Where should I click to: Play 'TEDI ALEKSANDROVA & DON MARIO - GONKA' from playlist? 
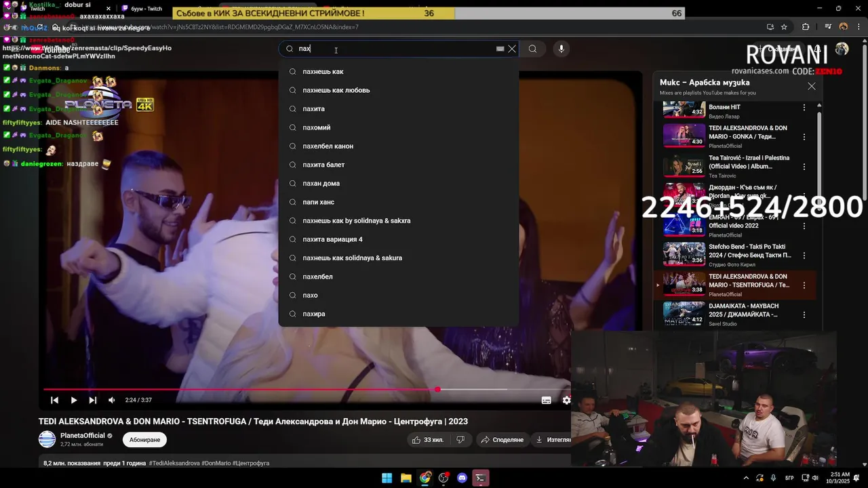tap(735, 136)
